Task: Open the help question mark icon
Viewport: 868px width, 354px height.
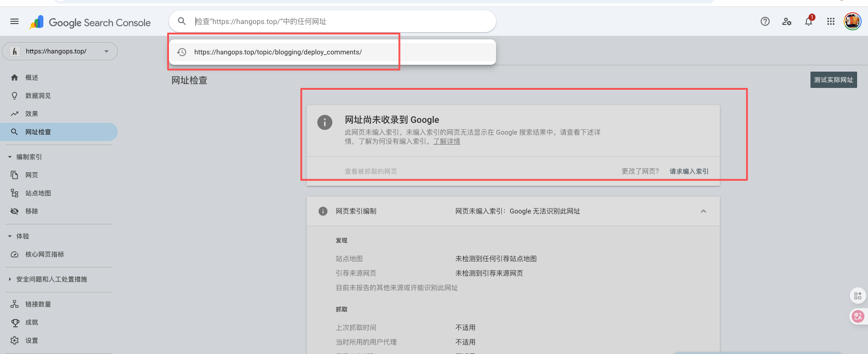Action: (765, 21)
